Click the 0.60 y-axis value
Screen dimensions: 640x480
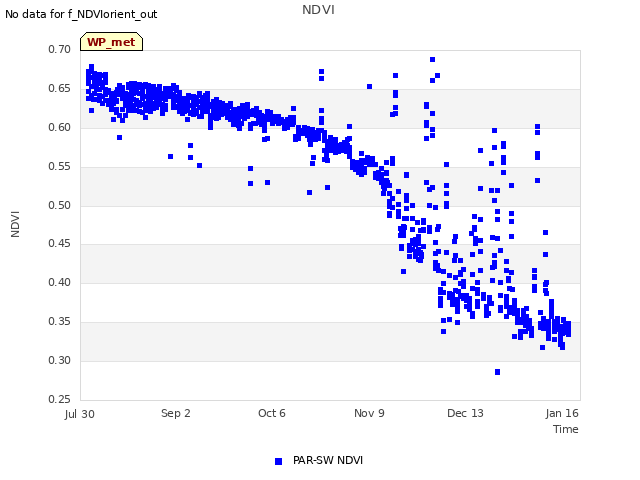(x=60, y=127)
